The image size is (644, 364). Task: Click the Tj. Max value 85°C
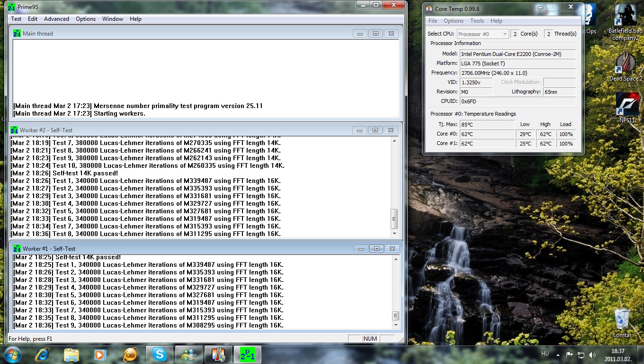coord(487,125)
